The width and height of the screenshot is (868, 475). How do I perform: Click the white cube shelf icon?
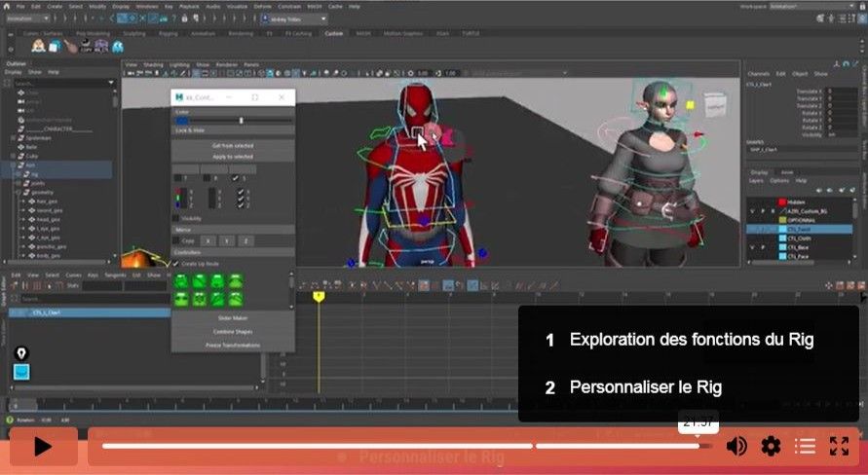[x=54, y=47]
